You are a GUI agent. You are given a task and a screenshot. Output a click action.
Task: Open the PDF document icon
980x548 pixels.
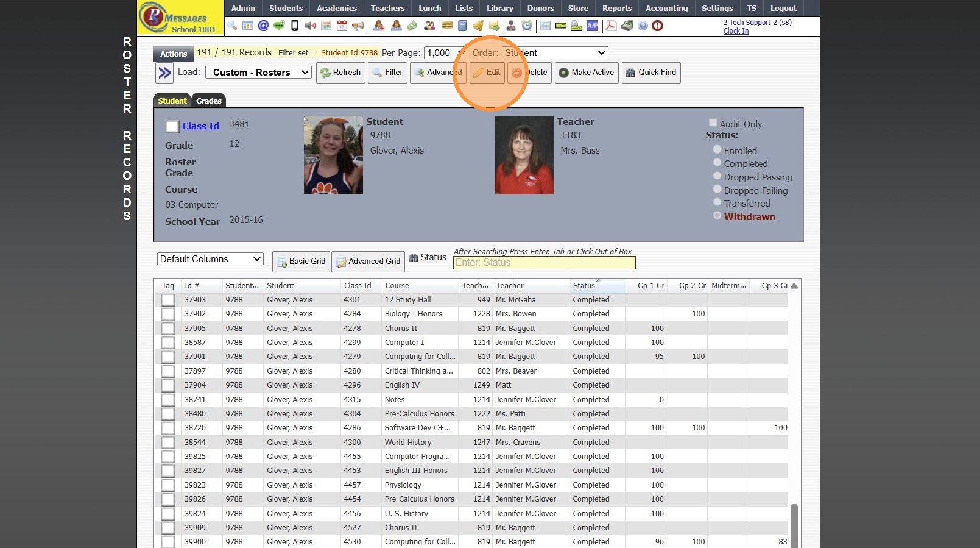coord(610,26)
